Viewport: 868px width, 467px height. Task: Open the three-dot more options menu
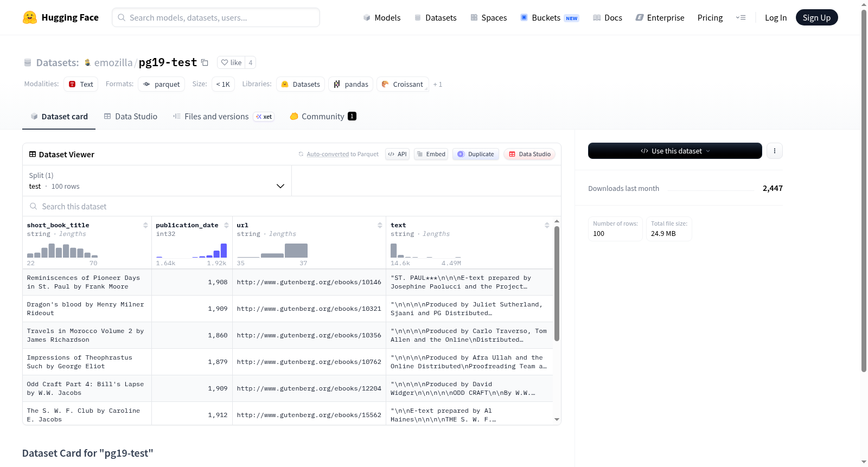click(775, 151)
